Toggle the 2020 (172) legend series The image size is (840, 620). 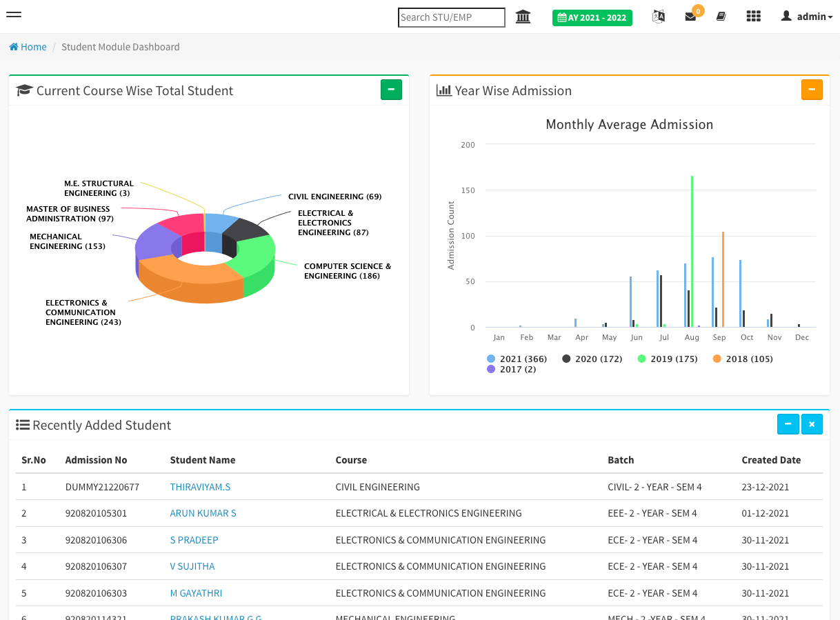pos(592,359)
